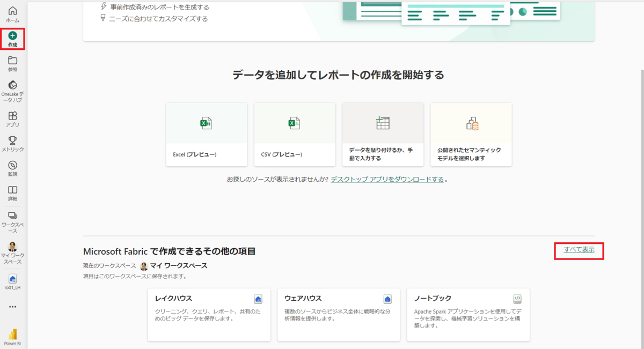
Task: Click text ニーズに合わせてカスタマイズする
Action: (158, 19)
